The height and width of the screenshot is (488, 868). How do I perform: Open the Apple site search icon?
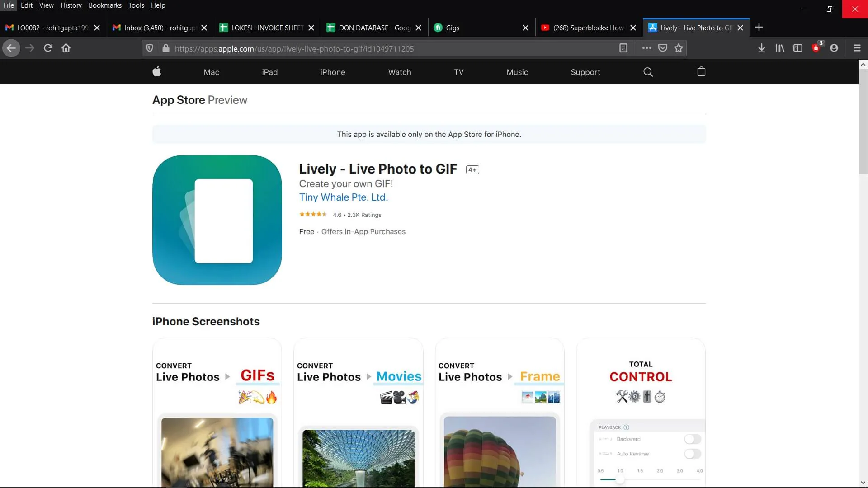pyautogui.click(x=648, y=72)
